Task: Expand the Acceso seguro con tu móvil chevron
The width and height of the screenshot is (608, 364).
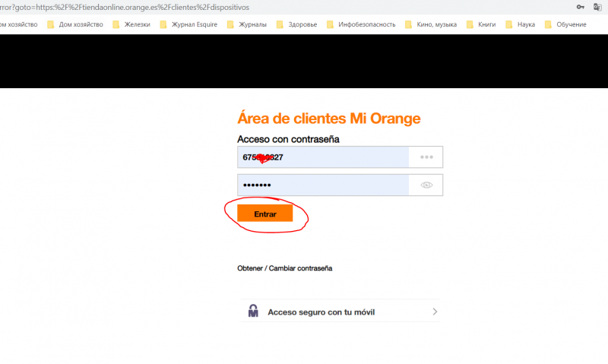Action: [435, 312]
